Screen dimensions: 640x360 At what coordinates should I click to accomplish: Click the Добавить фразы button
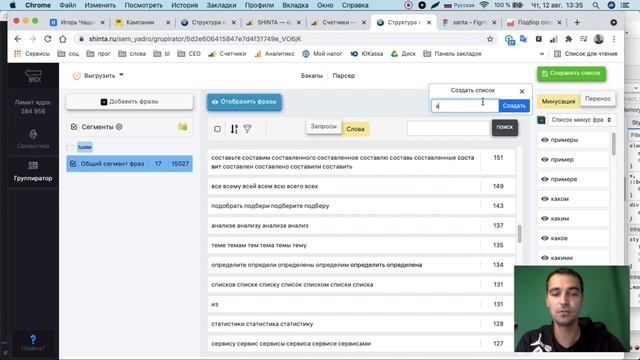tap(130, 102)
